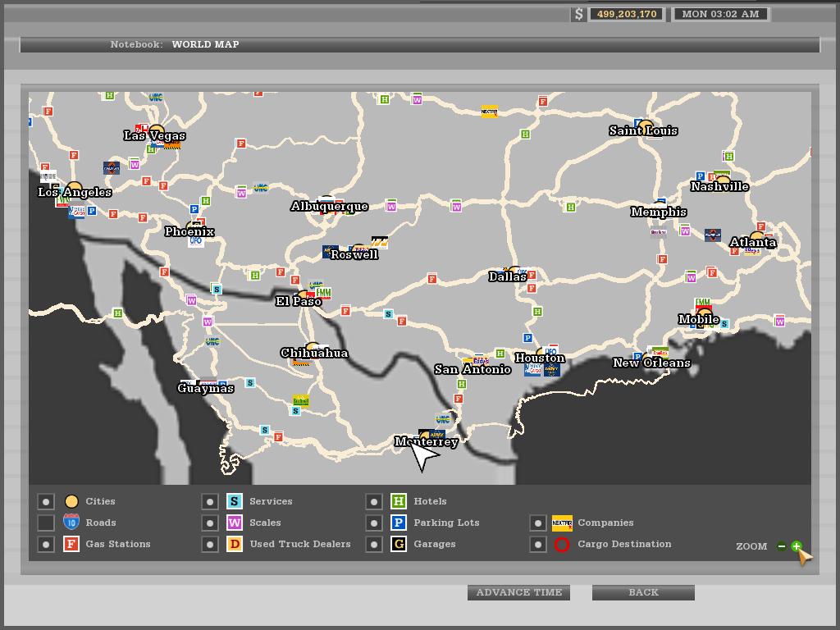Click the purple W Scales legend icon
The image size is (840, 630).
(x=234, y=523)
